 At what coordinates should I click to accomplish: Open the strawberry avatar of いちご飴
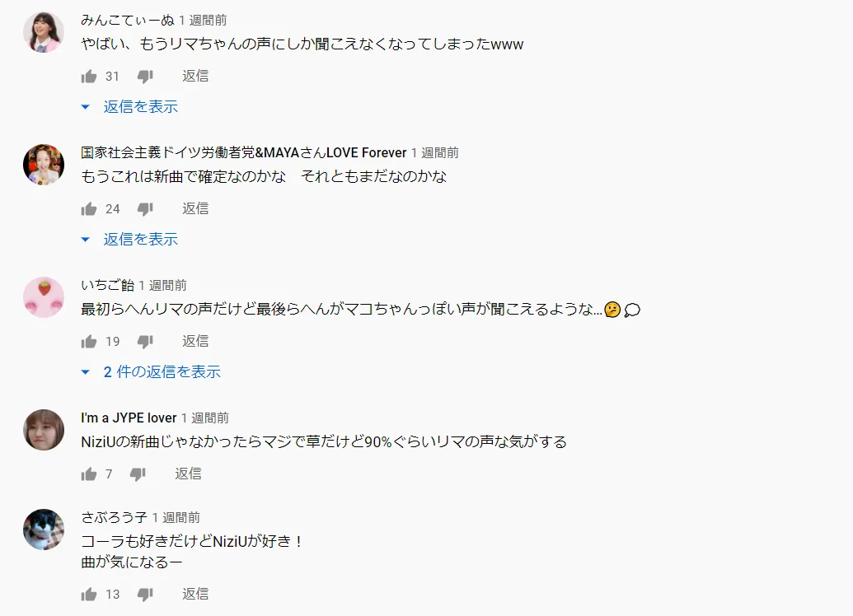tap(44, 296)
